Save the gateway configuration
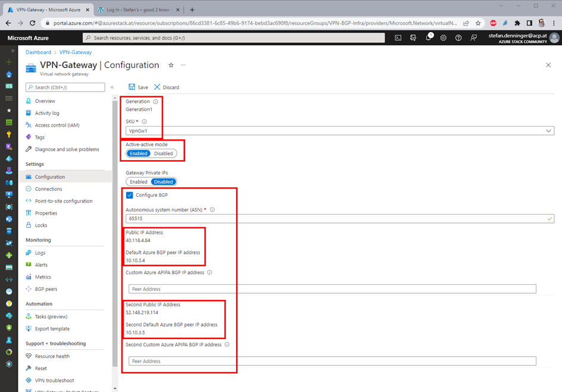 (x=138, y=87)
